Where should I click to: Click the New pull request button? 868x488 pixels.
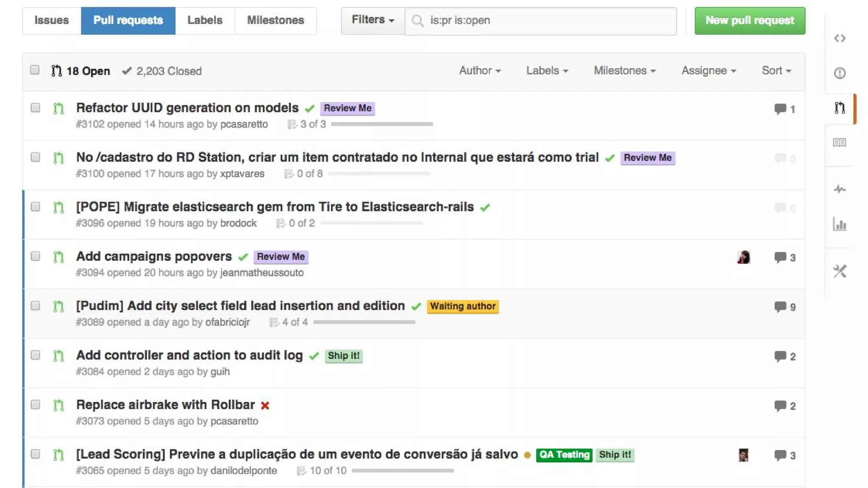click(x=749, y=20)
